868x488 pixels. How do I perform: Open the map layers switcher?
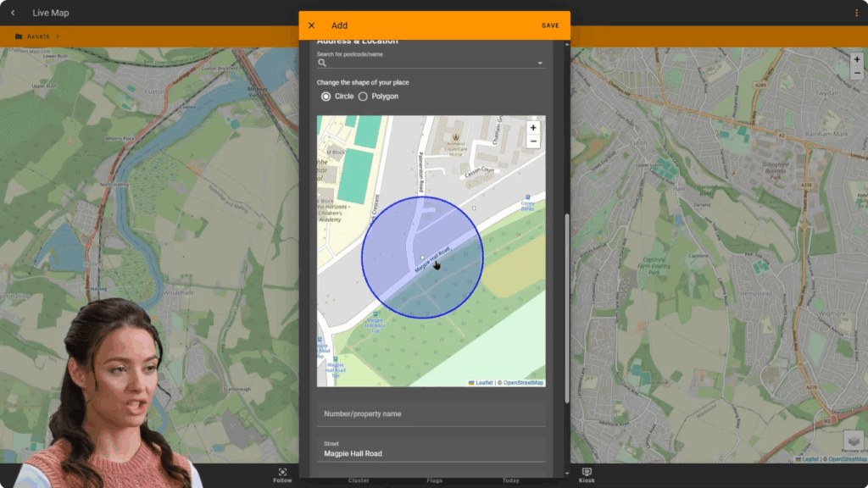click(x=853, y=441)
